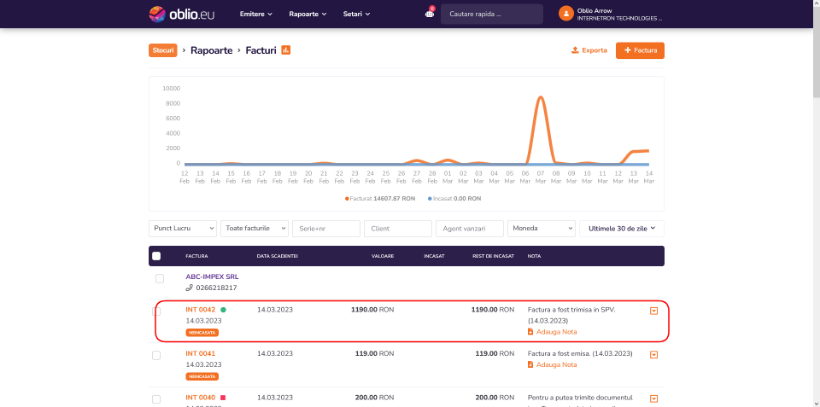This screenshot has height=407, width=820.
Task: Click the oblio.eu logo
Action: (181, 14)
